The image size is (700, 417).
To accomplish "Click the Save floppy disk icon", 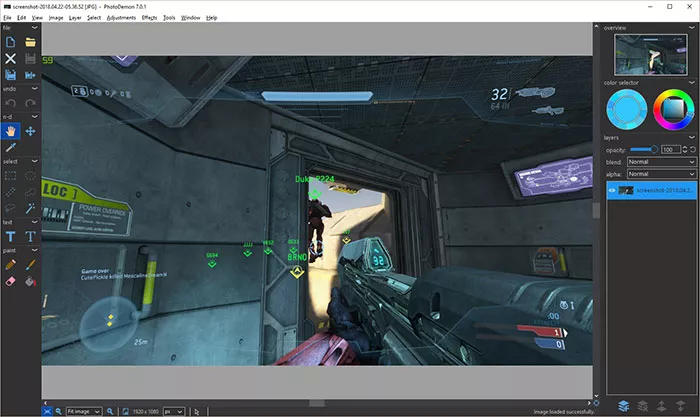I will click(x=30, y=58).
